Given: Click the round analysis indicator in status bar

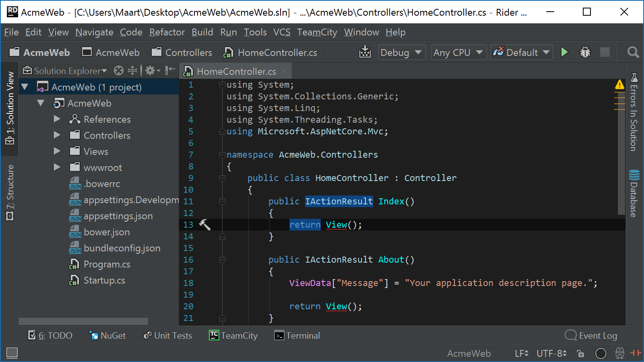Looking at the screenshot, I should 601,354.
